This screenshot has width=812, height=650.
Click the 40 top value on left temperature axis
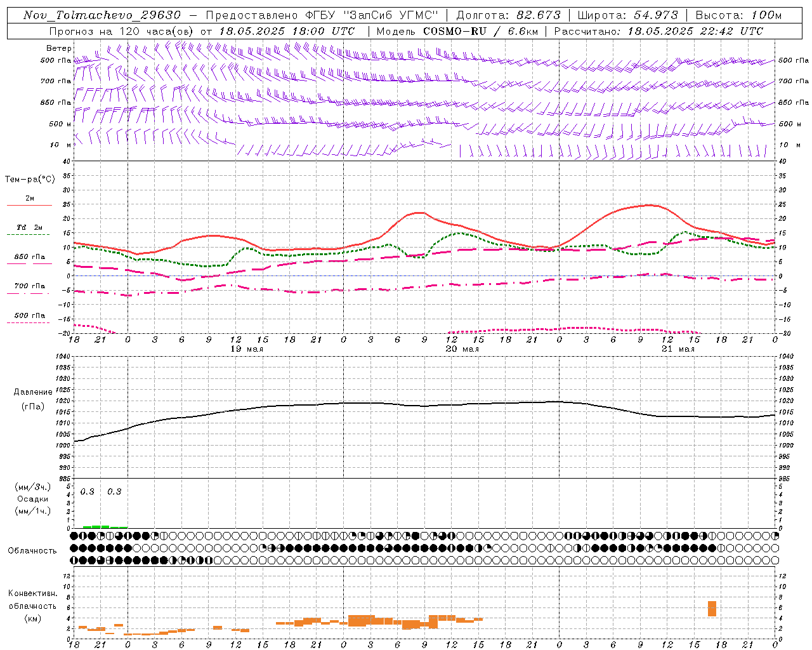click(x=65, y=161)
